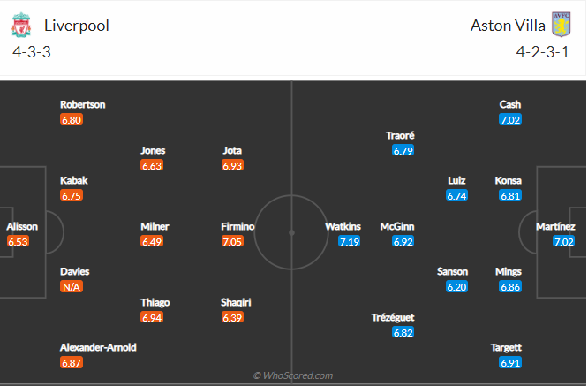The image size is (588, 386).
Task: Click Alisson's 6.53 rating badge
Action: click(19, 241)
